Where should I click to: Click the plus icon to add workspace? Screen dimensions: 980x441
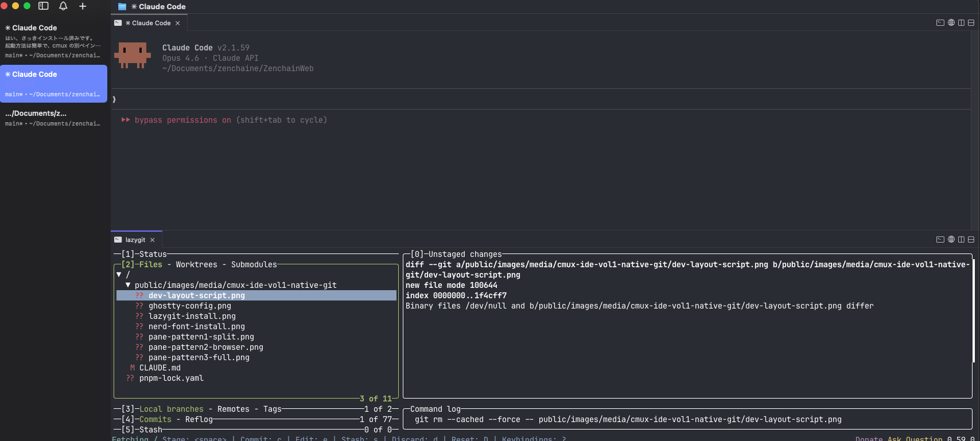point(83,6)
